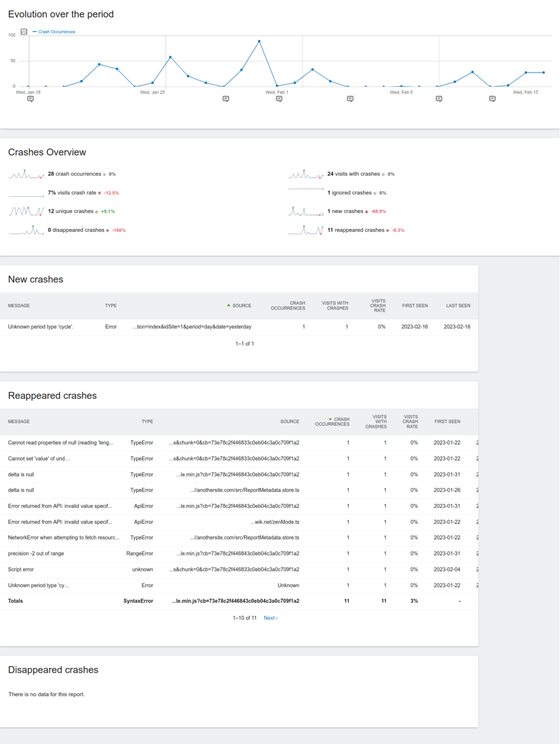Click the Reappeared crashes heading
Screen dimensions: 560x744
[52, 396]
